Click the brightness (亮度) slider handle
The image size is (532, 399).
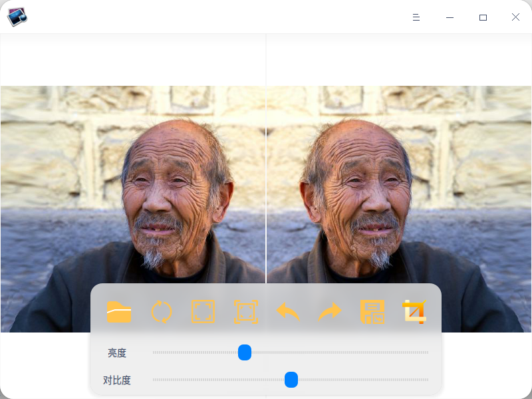(245, 352)
